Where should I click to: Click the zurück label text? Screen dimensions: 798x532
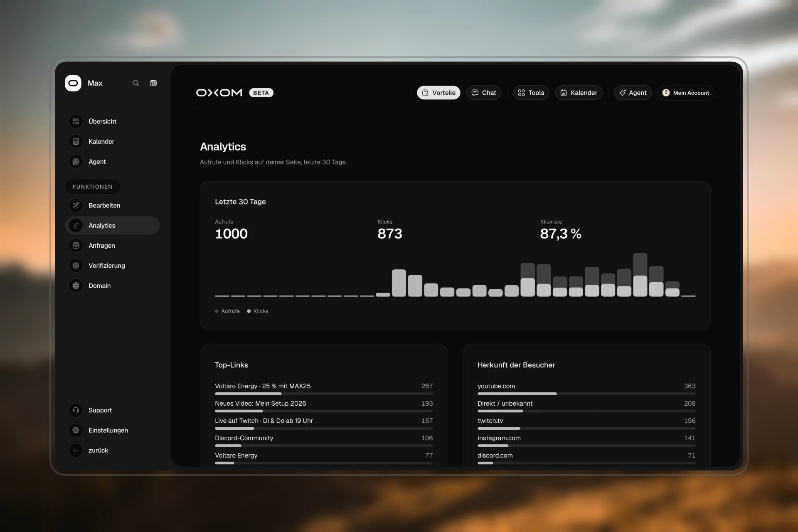(98, 450)
